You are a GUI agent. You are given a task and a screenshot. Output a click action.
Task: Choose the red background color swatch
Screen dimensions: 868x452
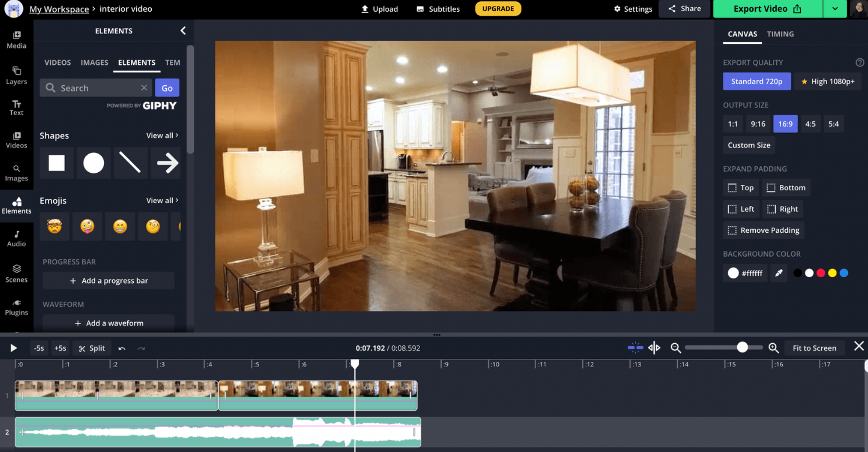pyautogui.click(x=821, y=273)
